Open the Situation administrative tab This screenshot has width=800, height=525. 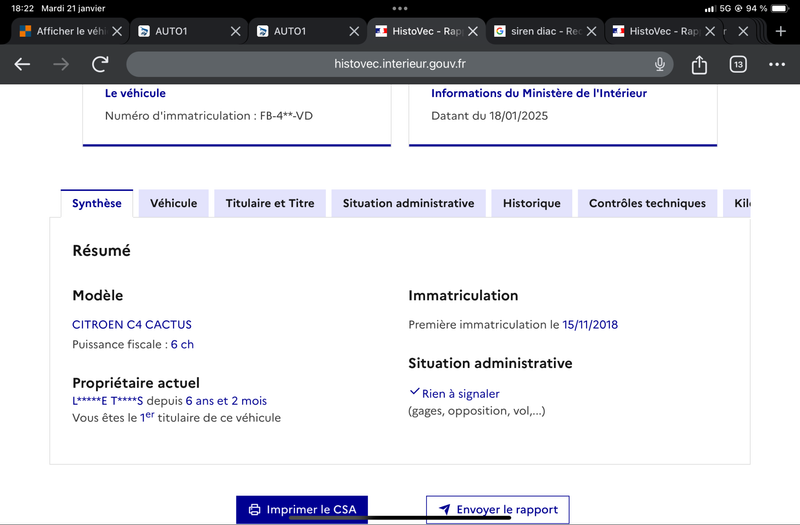pos(408,203)
